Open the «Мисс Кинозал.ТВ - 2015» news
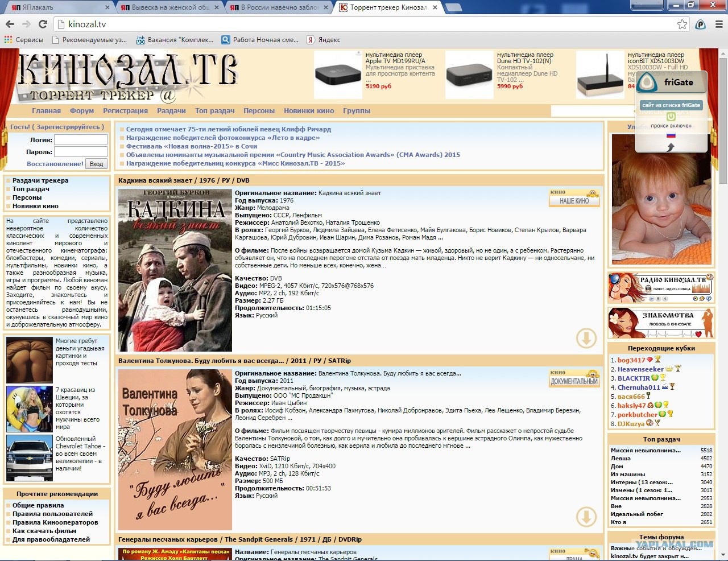This screenshot has height=561, width=728. click(235, 163)
